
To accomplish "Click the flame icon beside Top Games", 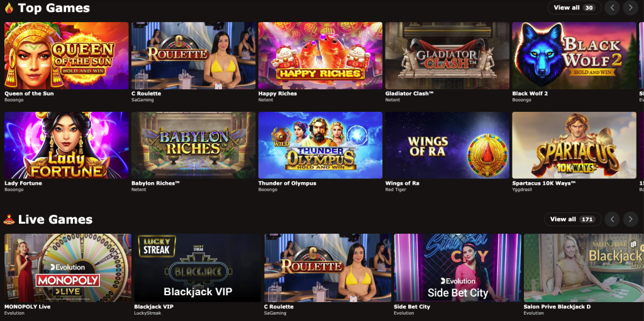I will point(9,8).
